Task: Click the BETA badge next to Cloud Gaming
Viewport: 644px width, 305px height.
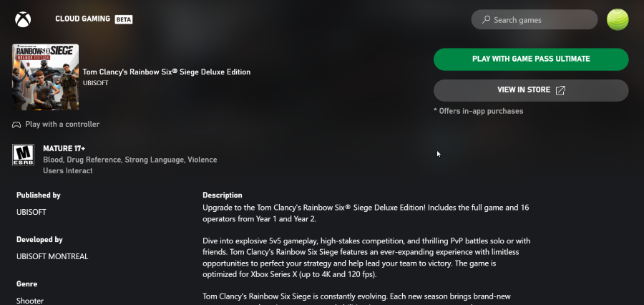Action: 124,19
